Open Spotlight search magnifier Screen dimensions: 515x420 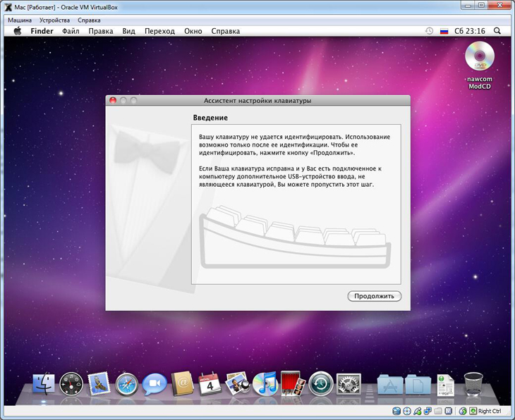click(497, 31)
